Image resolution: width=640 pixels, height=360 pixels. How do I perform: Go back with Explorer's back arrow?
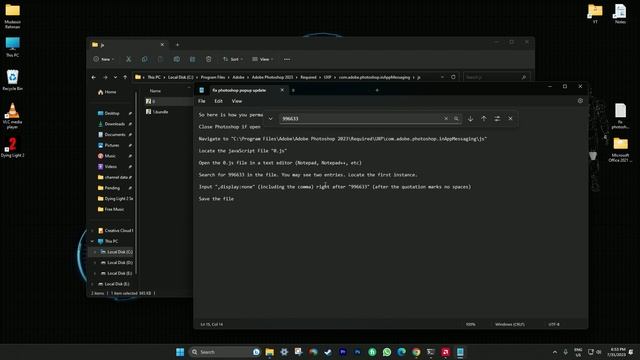click(x=94, y=77)
